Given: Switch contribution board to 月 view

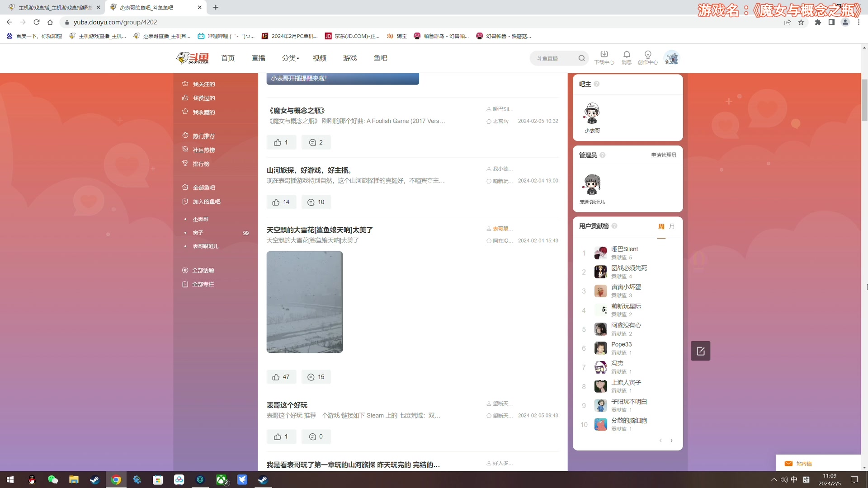Looking at the screenshot, I should pos(671,226).
